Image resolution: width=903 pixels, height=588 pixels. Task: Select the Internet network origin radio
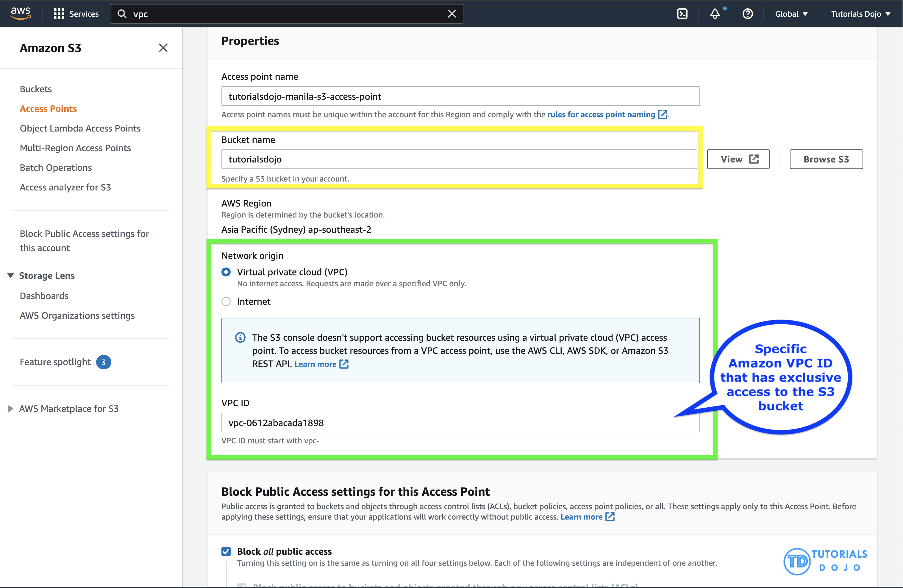(226, 301)
